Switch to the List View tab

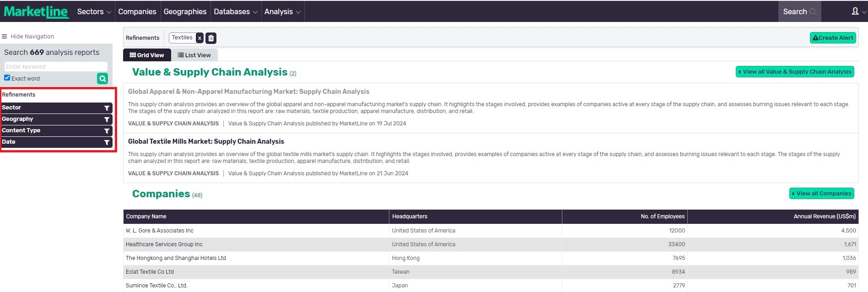194,55
